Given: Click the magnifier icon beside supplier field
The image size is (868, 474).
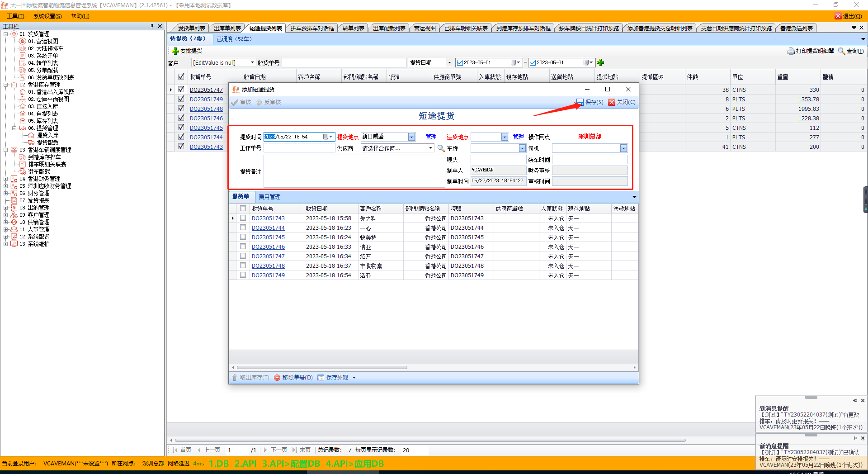Looking at the screenshot, I should click(441, 148).
